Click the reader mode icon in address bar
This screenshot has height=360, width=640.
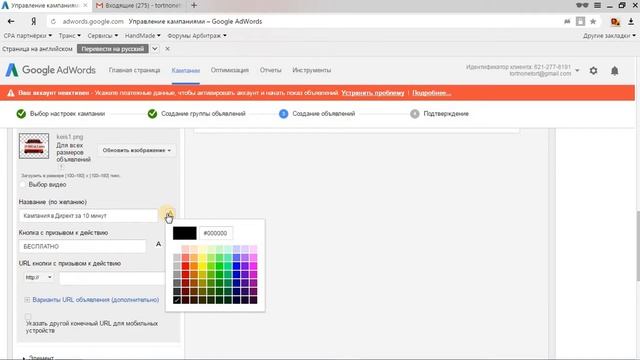pos(567,21)
